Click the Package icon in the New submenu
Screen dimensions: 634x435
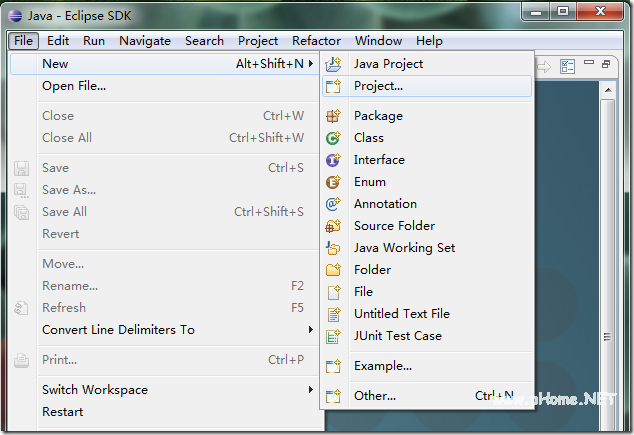[334, 116]
